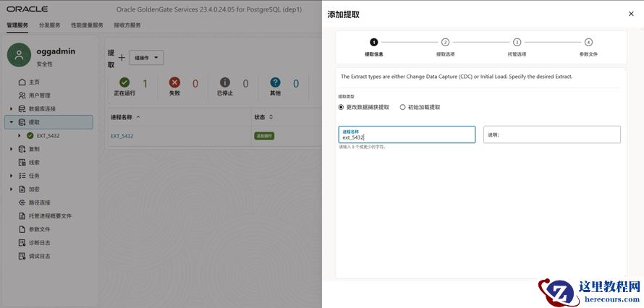This screenshot has width=644, height=308.
Task: Expand the 加密 tree node
Action: (x=11, y=189)
